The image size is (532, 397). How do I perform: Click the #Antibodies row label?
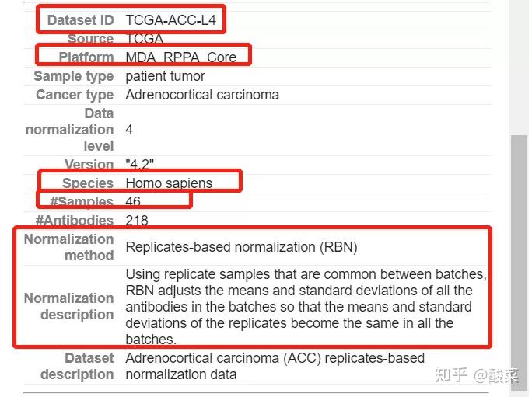tap(75, 221)
